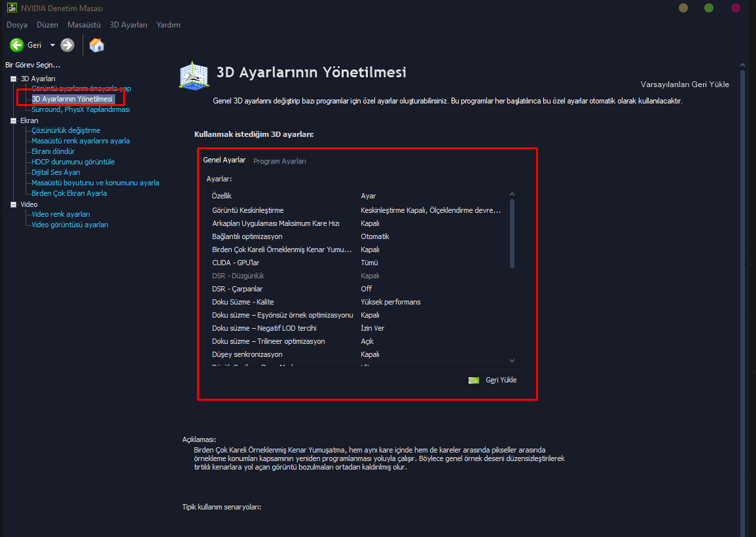Open Çözünürlük değiştirme page
The height and width of the screenshot is (537, 756).
coord(65,130)
